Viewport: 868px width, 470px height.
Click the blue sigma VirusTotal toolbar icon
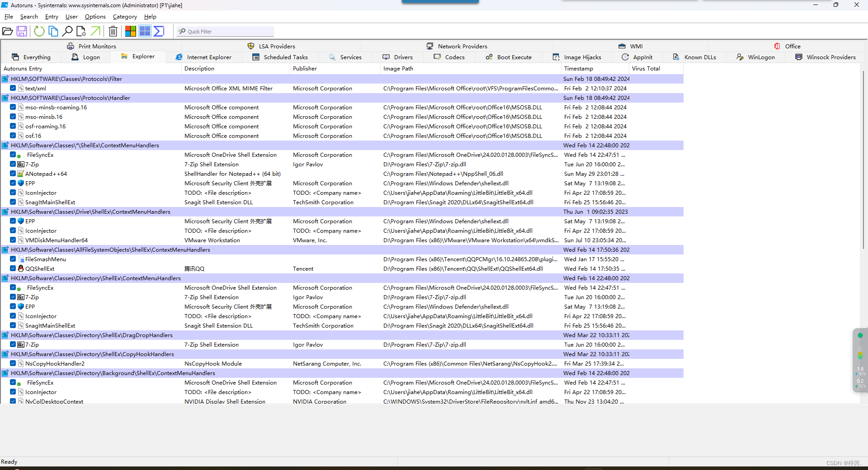coord(159,31)
